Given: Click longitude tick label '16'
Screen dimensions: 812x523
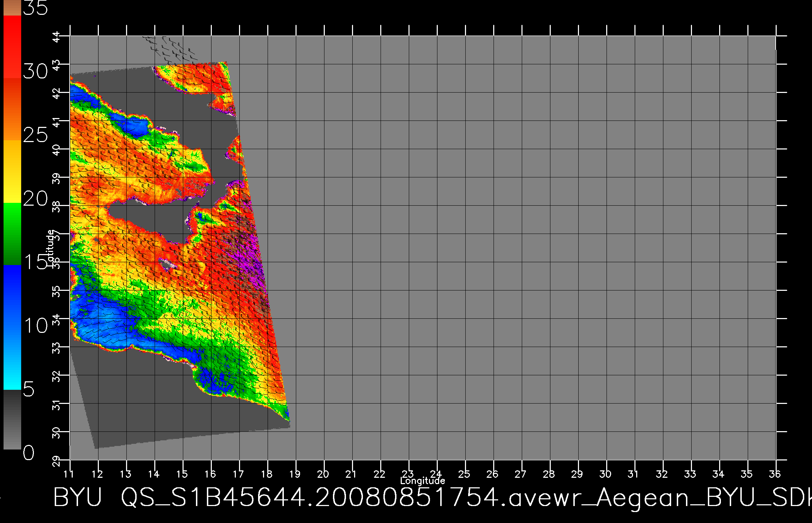Looking at the screenshot, I should (x=210, y=474).
